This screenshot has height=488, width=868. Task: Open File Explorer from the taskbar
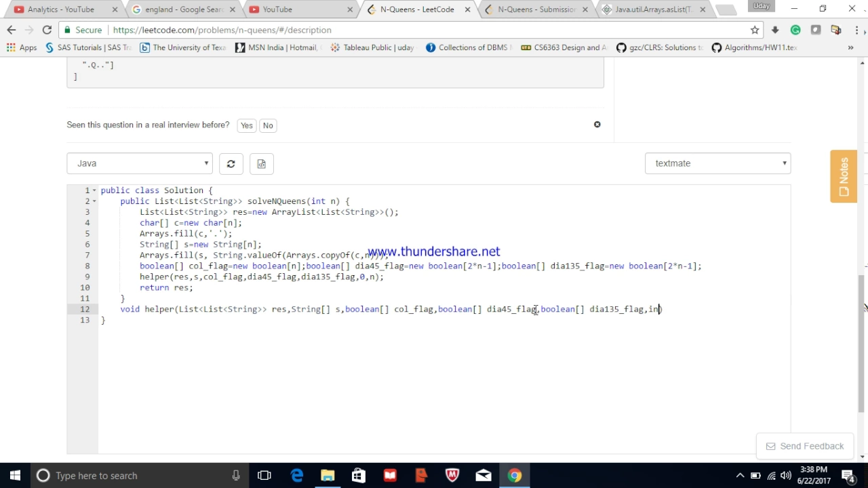pos(328,476)
